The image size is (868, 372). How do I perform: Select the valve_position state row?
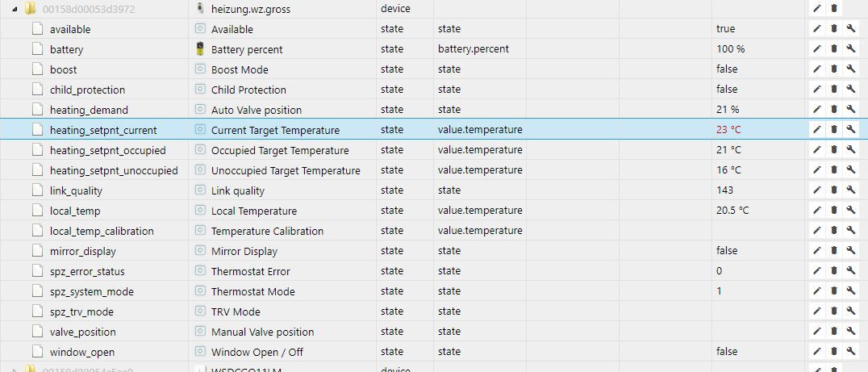82,332
